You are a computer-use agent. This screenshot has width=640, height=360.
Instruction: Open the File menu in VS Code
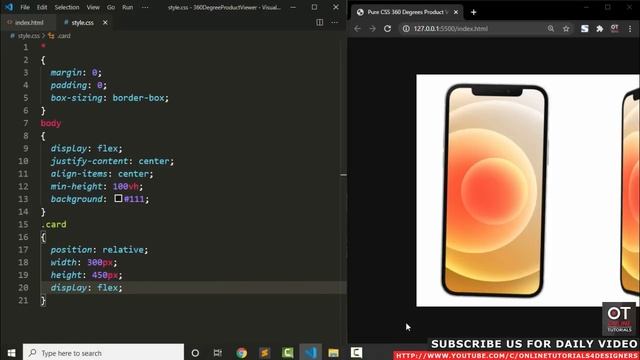click(x=25, y=7)
